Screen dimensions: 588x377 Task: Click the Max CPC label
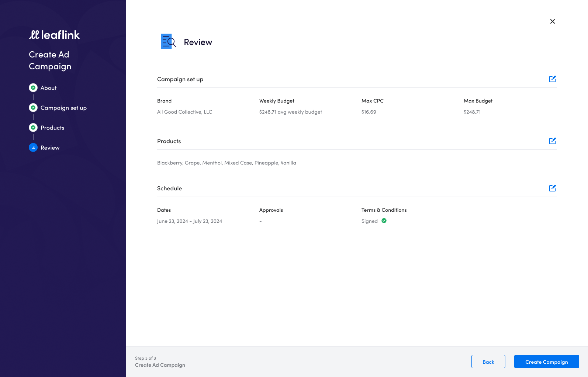coord(372,101)
